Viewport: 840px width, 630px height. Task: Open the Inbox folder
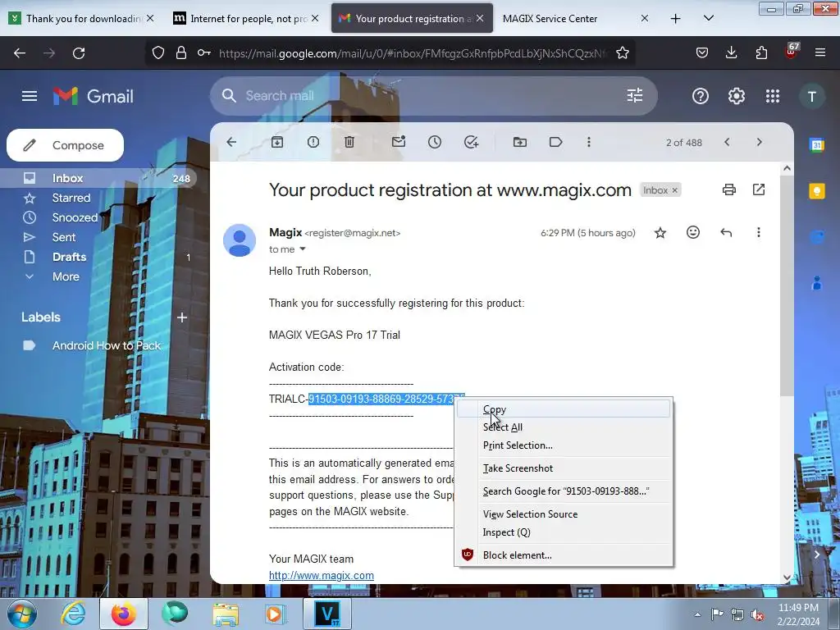pos(98,178)
